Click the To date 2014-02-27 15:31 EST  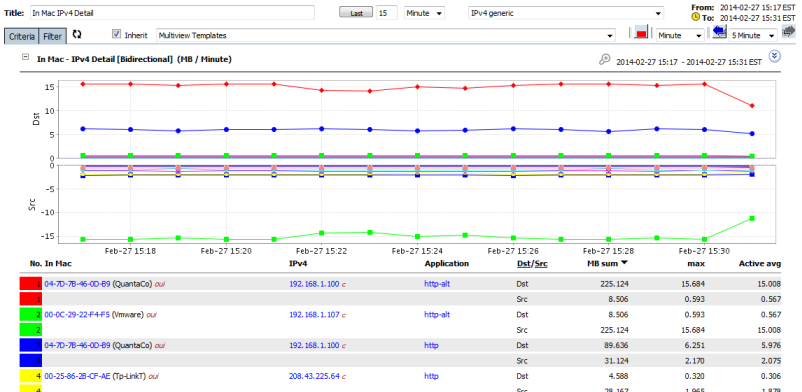click(x=758, y=17)
